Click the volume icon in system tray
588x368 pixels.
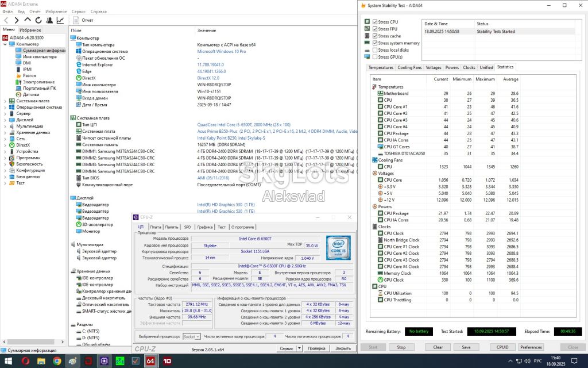(x=528, y=361)
